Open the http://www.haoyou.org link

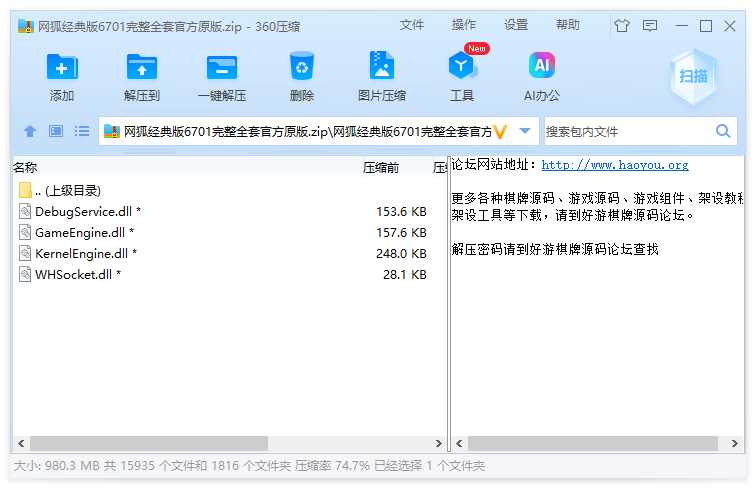coord(615,165)
